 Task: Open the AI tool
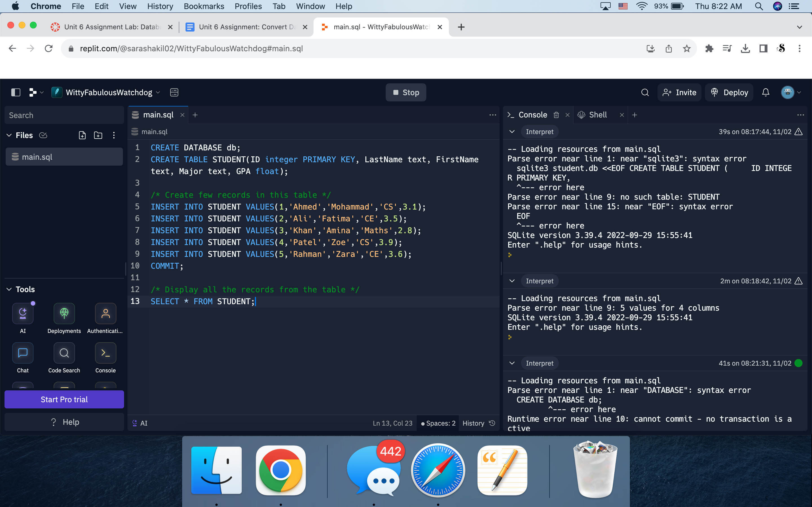[x=23, y=313]
